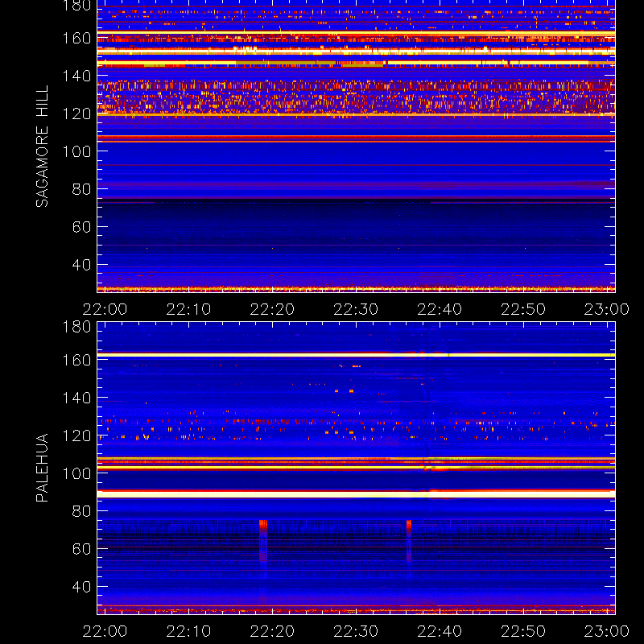The image size is (644, 644).
Task: Click the SAGAMORE HILL axis label
Action: 42,147
